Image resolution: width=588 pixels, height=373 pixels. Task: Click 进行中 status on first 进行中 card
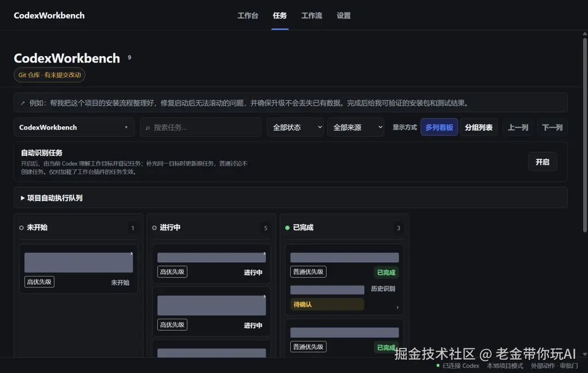point(253,272)
